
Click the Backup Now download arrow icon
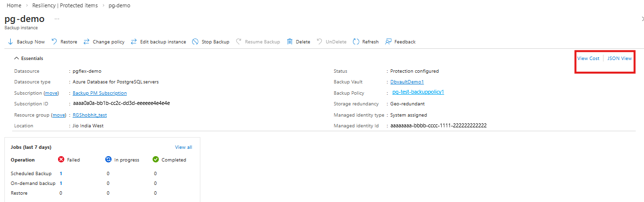coord(10,42)
